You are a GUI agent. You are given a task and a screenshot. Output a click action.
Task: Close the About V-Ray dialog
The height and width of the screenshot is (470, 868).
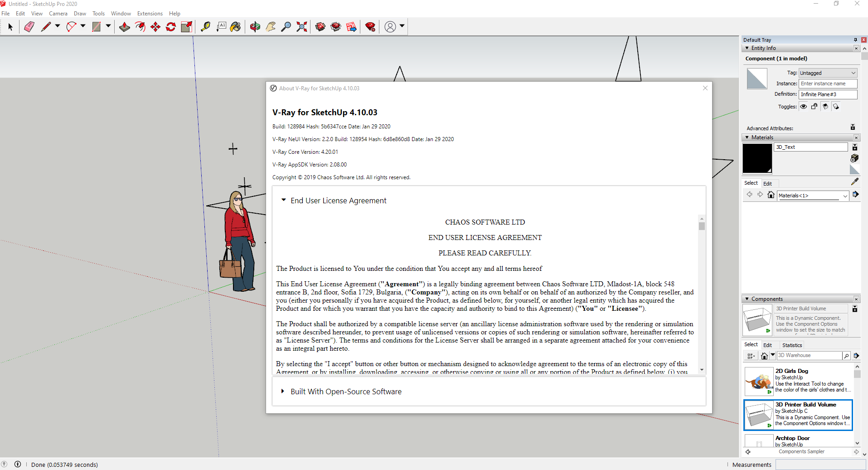[x=705, y=88]
